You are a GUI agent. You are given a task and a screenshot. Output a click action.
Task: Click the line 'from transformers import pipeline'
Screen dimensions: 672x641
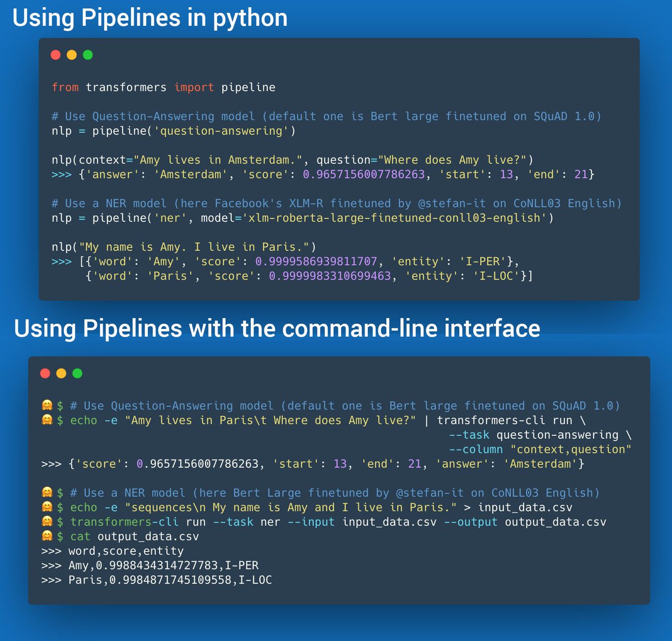pos(164,87)
